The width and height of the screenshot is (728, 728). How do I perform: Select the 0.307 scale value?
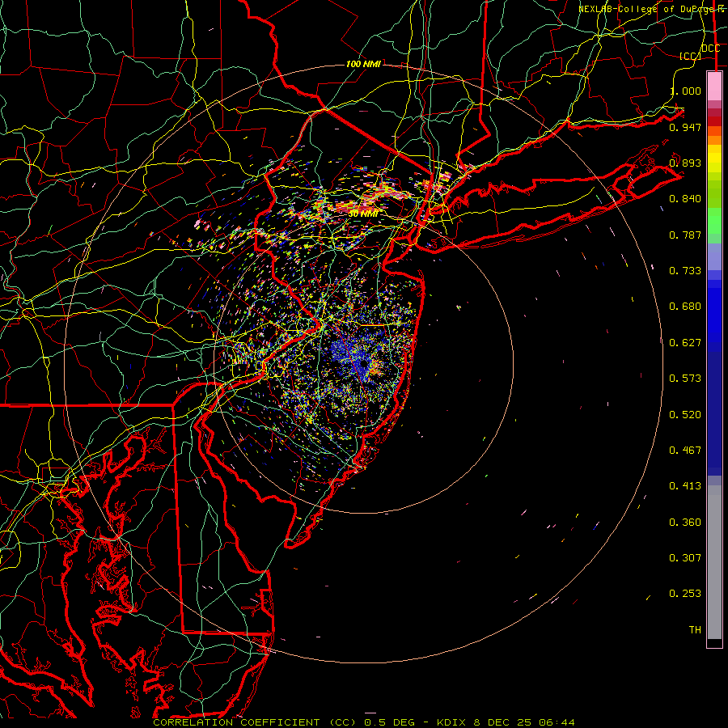685,558
